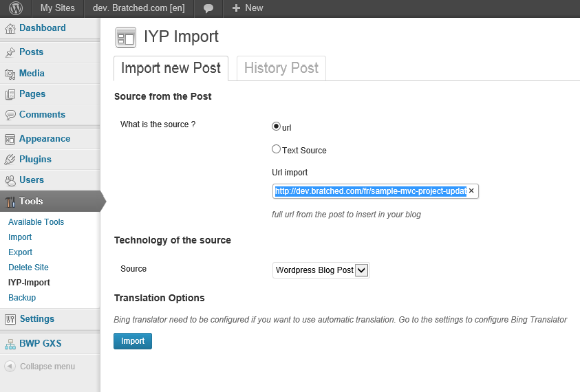Select the Import new Post tab
Image resolution: width=580 pixels, height=392 pixels.
171,68
